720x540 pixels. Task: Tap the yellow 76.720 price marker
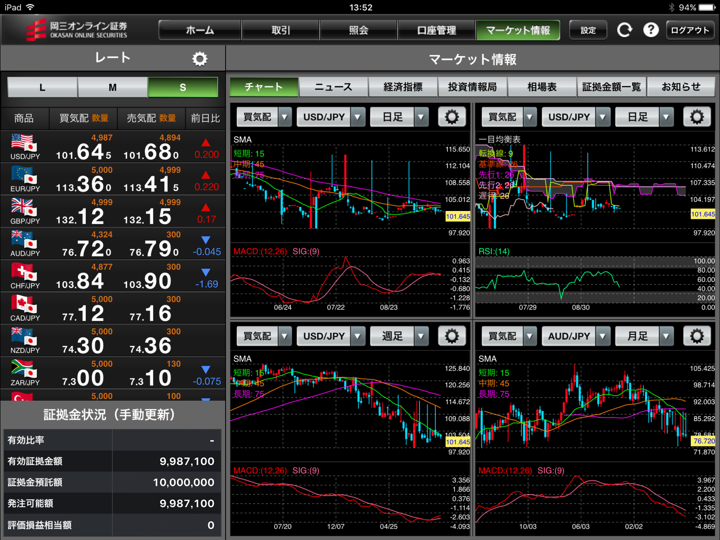coord(703,440)
